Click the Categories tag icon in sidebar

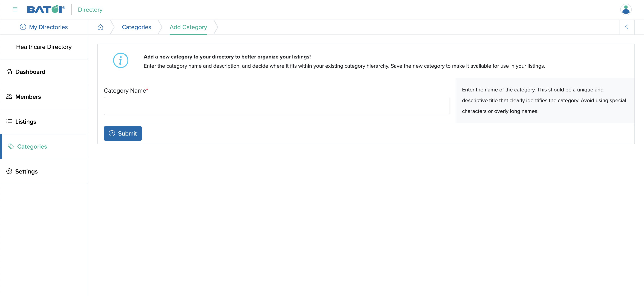click(9, 146)
